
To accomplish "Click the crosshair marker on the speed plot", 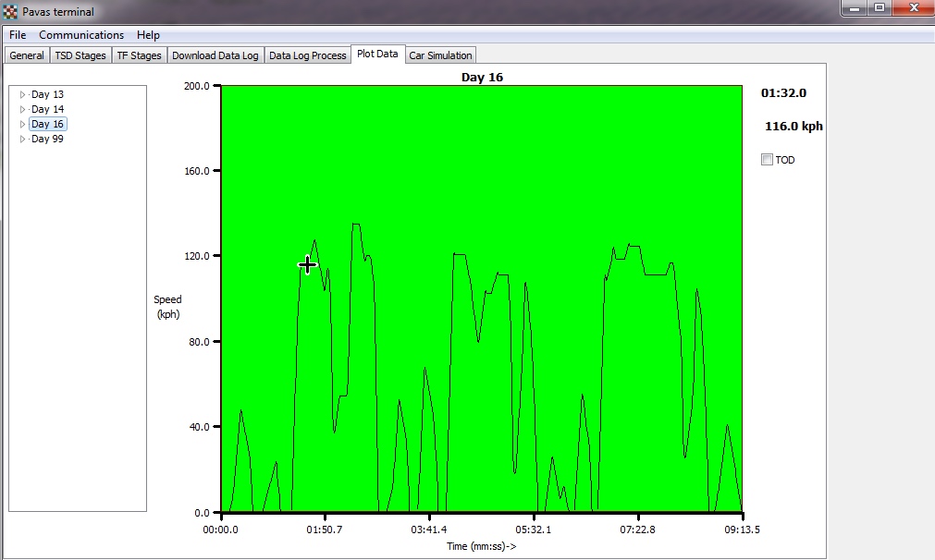I will click(x=307, y=265).
